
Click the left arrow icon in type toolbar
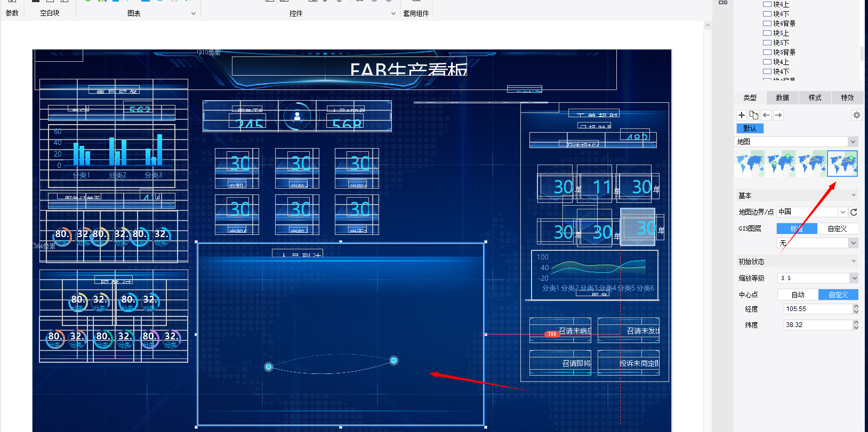(x=766, y=115)
